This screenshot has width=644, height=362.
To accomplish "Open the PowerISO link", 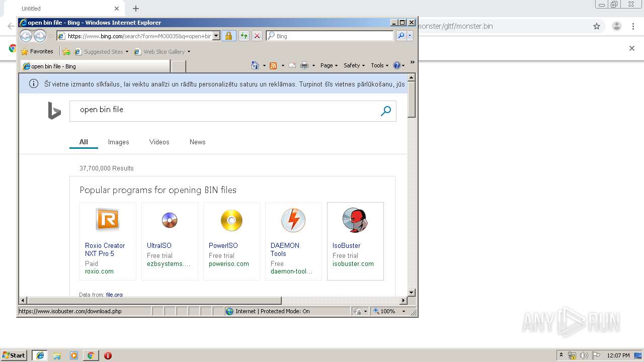I will (223, 245).
